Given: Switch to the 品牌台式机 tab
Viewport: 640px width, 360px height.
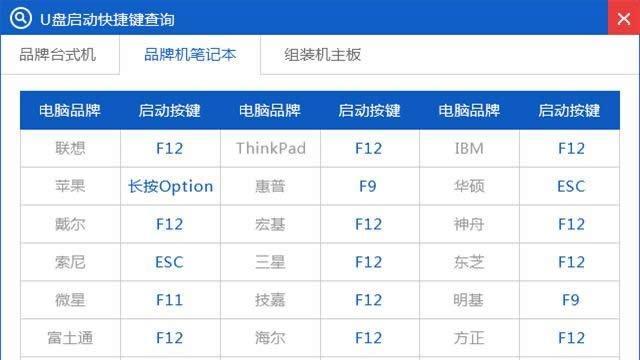Looking at the screenshot, I should pyautogui.click(x=58, y=55).
